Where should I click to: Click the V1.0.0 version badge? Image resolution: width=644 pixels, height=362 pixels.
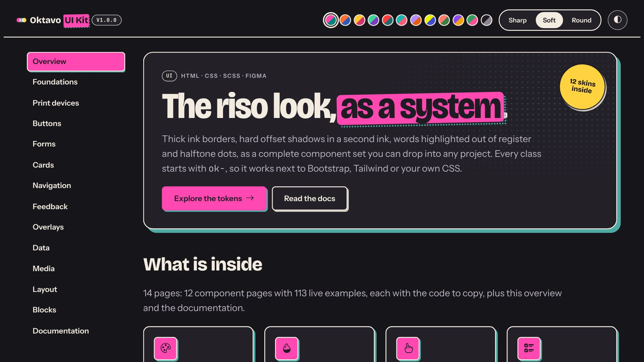pos(107,20)
